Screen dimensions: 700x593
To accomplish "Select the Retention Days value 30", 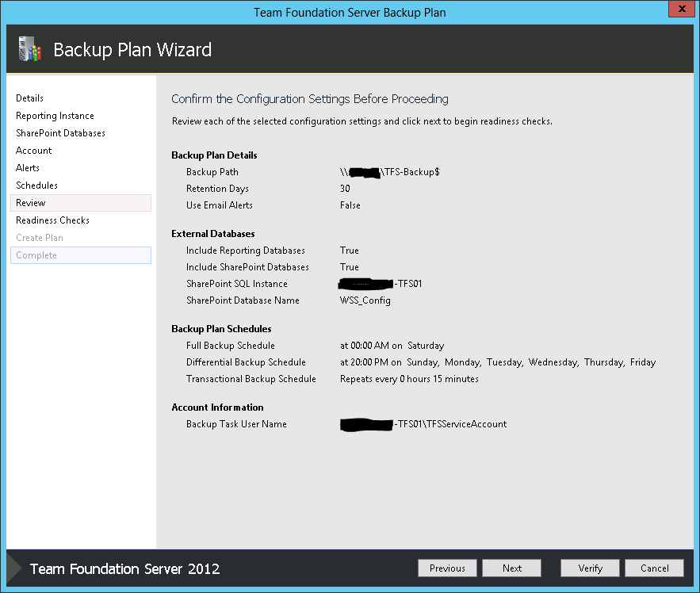I will tap(345, 189).
